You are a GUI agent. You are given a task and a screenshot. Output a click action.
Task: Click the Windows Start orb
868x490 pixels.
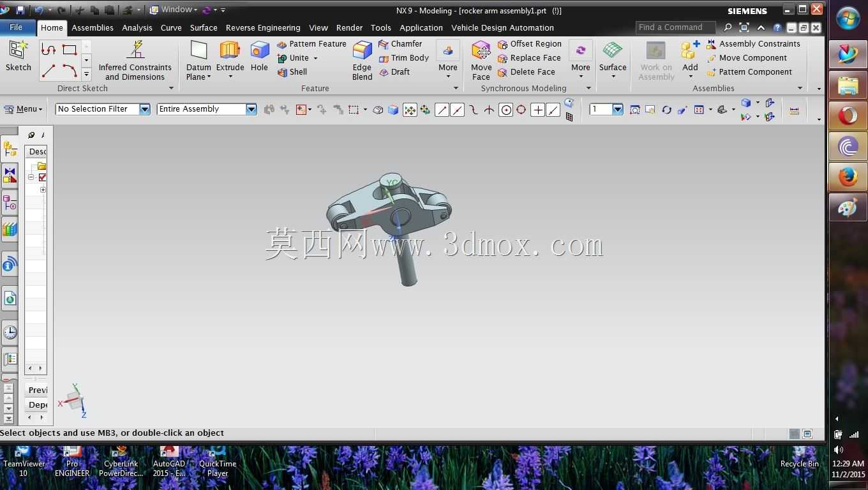[848, 19]
